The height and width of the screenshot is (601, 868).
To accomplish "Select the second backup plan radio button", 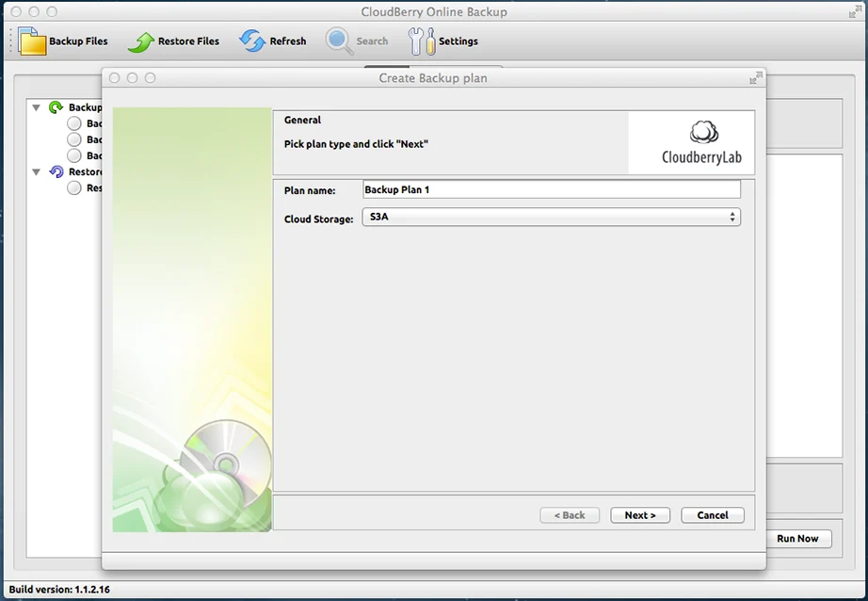I will pyautogui.click(x=74, y=139).
